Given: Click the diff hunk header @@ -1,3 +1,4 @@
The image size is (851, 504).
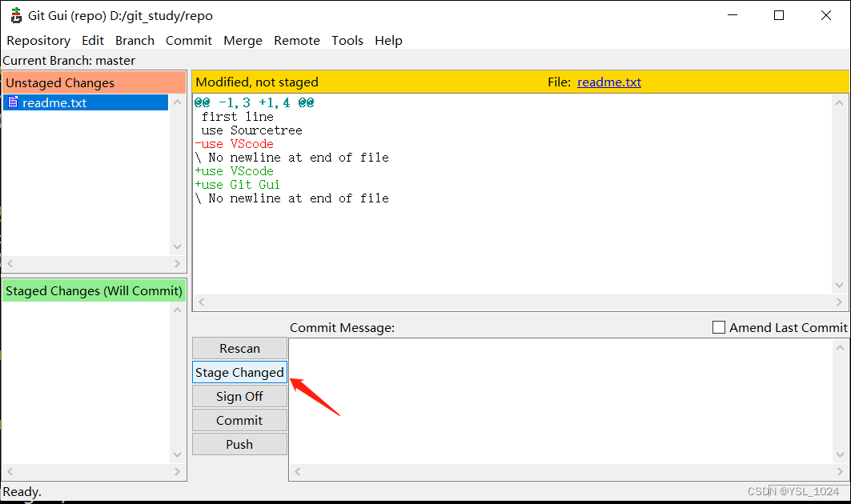Looking at the screenshot, I should tap(254, 102).
